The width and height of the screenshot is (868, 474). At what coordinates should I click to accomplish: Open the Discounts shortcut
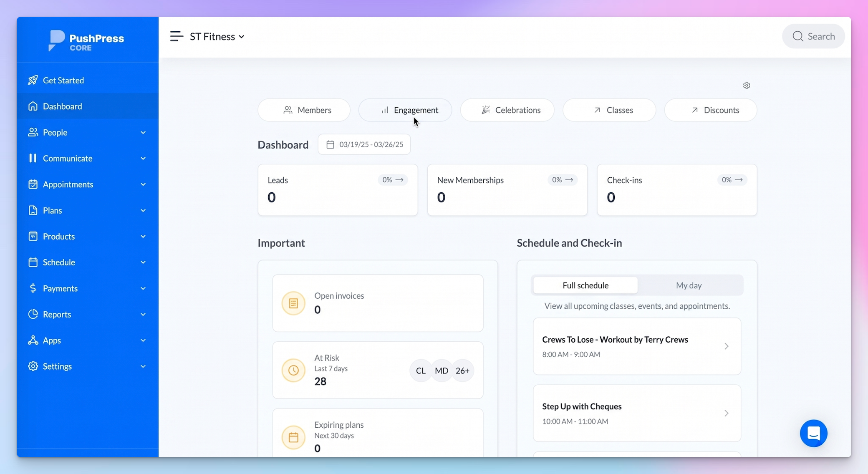711,110
